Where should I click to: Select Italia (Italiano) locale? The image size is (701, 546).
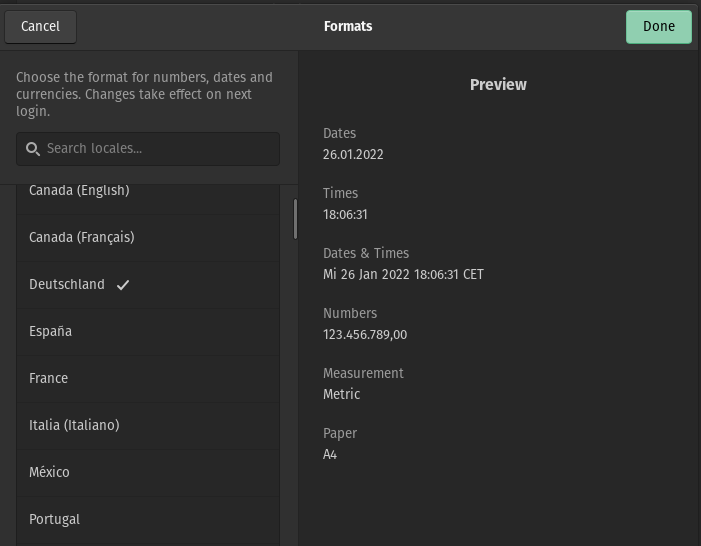coord(148,426)
